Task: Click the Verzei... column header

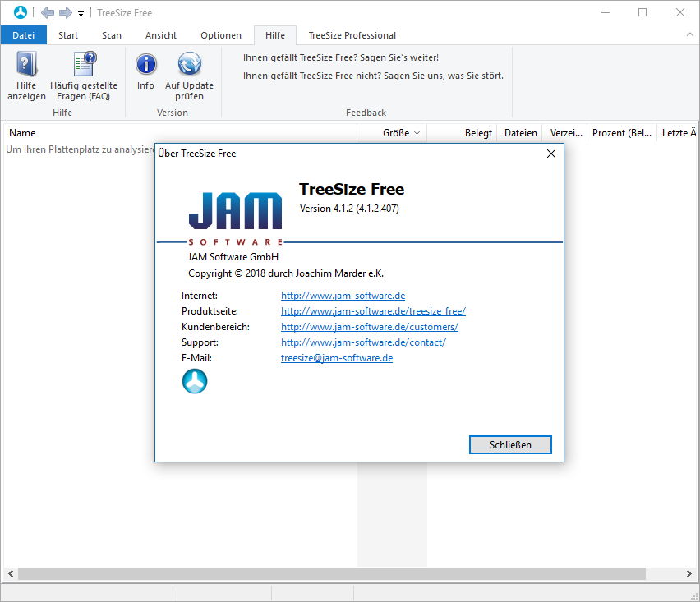Action: click(x=565, y=133)
